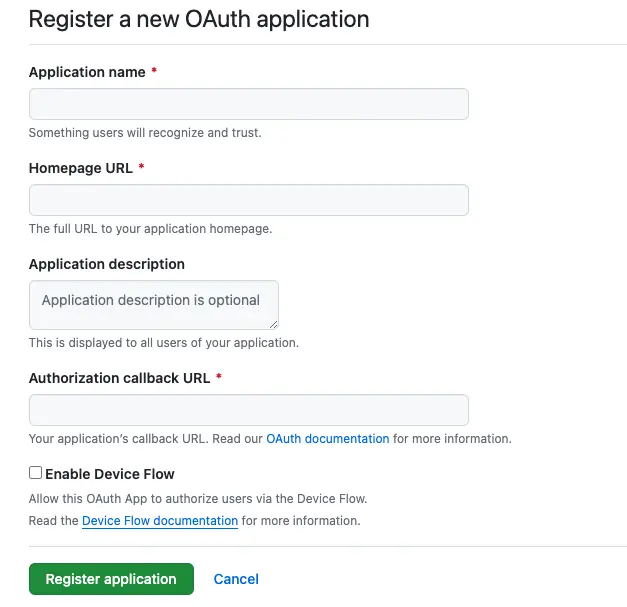
Task: Open the OAuth documentation link
Action: tap(327, 439)
